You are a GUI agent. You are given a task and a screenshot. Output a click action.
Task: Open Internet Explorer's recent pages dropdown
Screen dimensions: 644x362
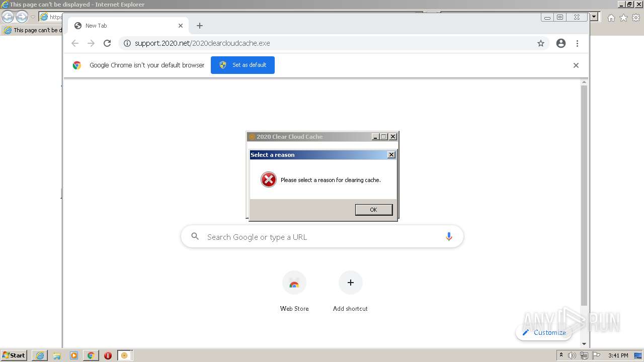coord(33,17)
